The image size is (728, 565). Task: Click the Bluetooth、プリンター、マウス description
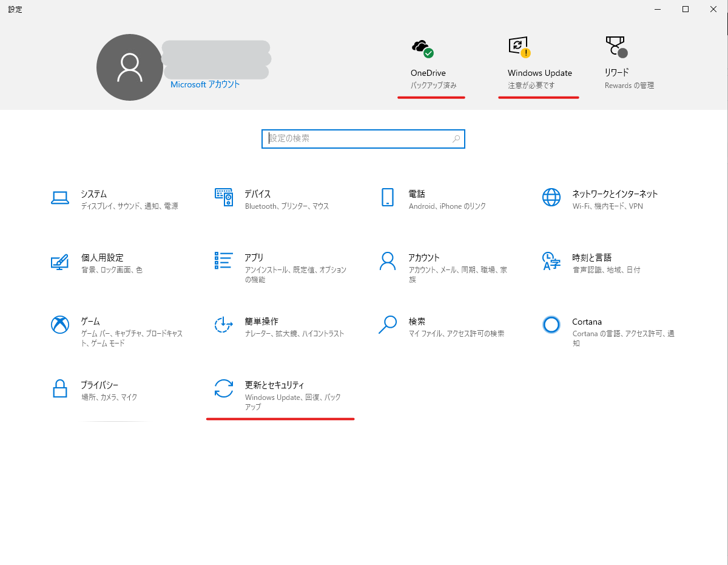pyautogui.click(x=287, y=206)
